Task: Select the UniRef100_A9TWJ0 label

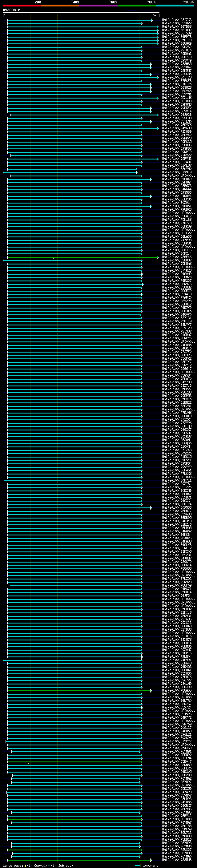Action: 177,50
